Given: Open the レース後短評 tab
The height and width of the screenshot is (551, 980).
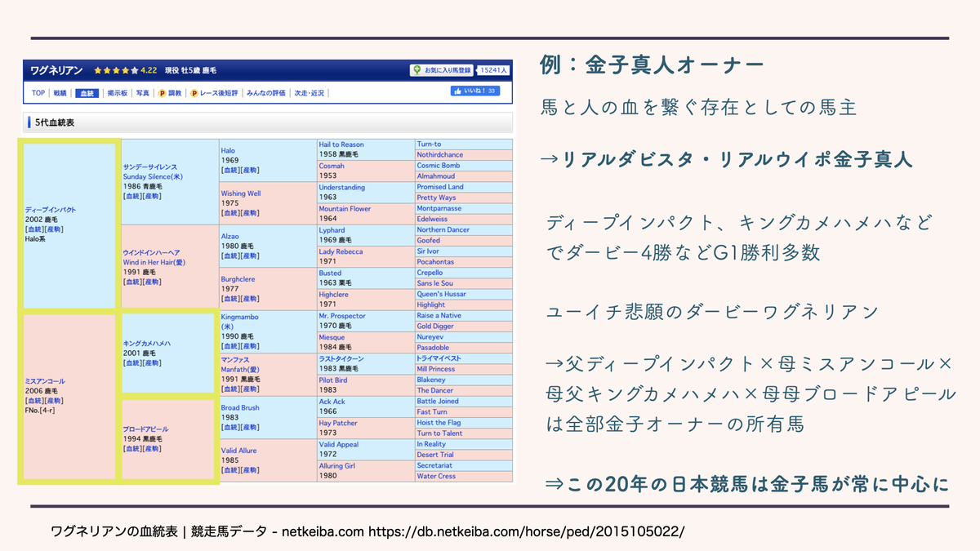Looking at the screenshot, I should (x=218, y=93).
